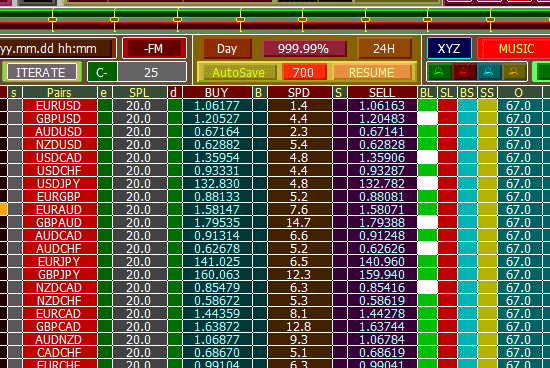Viewport: 550px width, 368px height.
Task: Toggle the green BL cell in USDCHF row
Action: coord(428,170)
